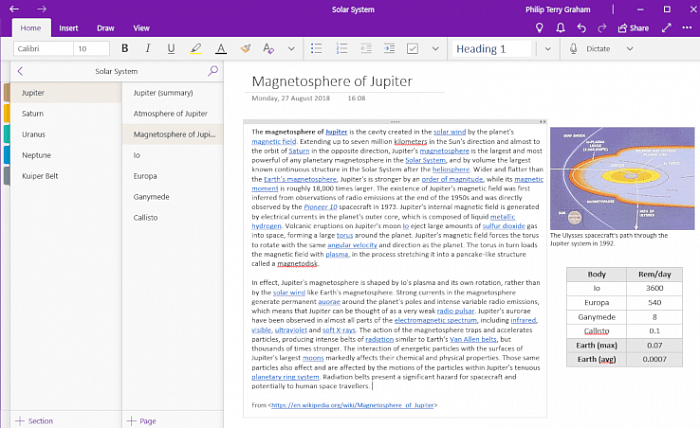
Task: Toggle bold formatting
Action: coord(125,48)
